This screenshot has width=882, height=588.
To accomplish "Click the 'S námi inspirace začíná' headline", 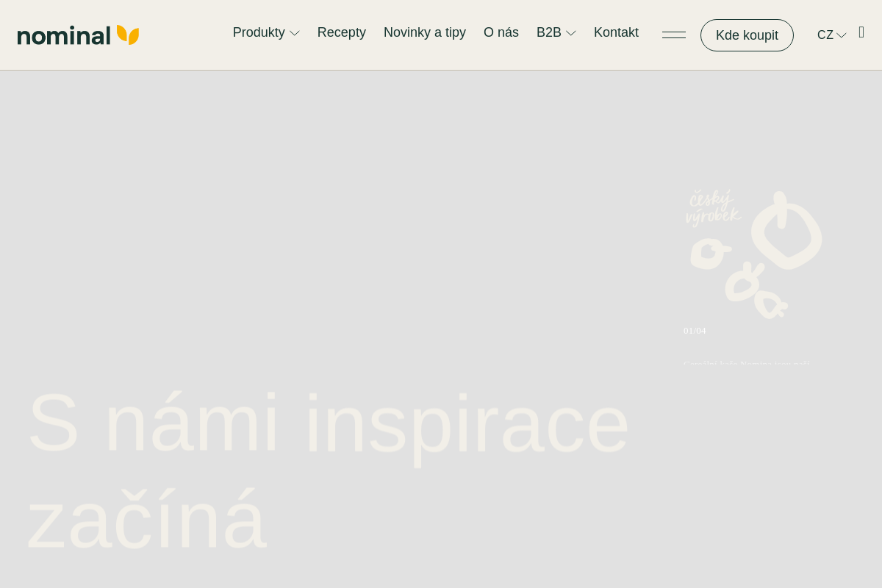I will point(327,470).
